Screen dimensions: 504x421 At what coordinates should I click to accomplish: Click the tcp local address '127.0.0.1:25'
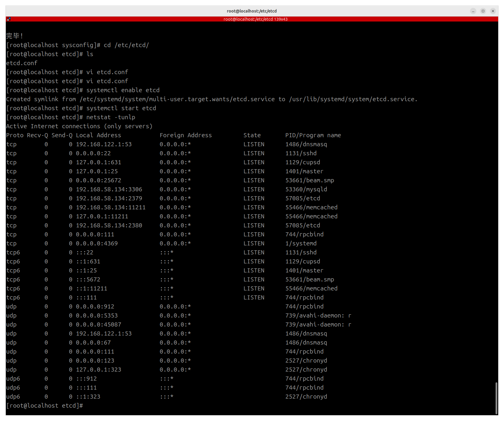pyautogui.click(x=97, y=171)
